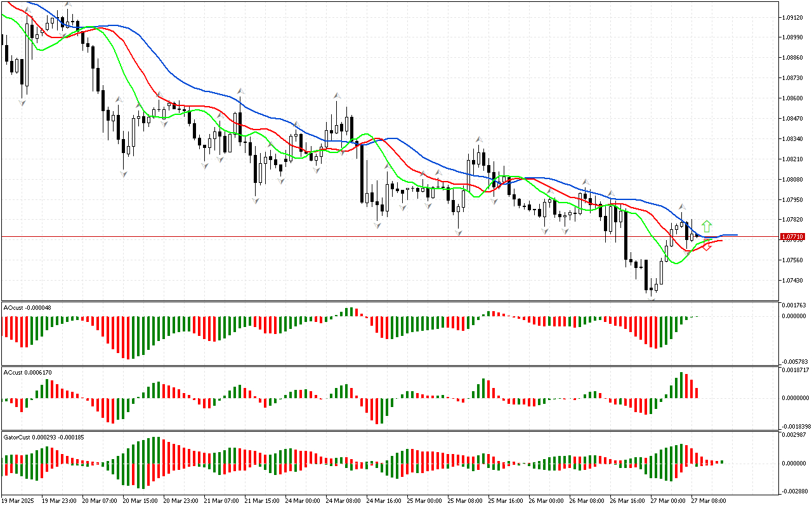This screenshot has height=508, width=812.
Task: Click the -0.0018398 ACcust scale value
Action: click(x=795, y=426)
